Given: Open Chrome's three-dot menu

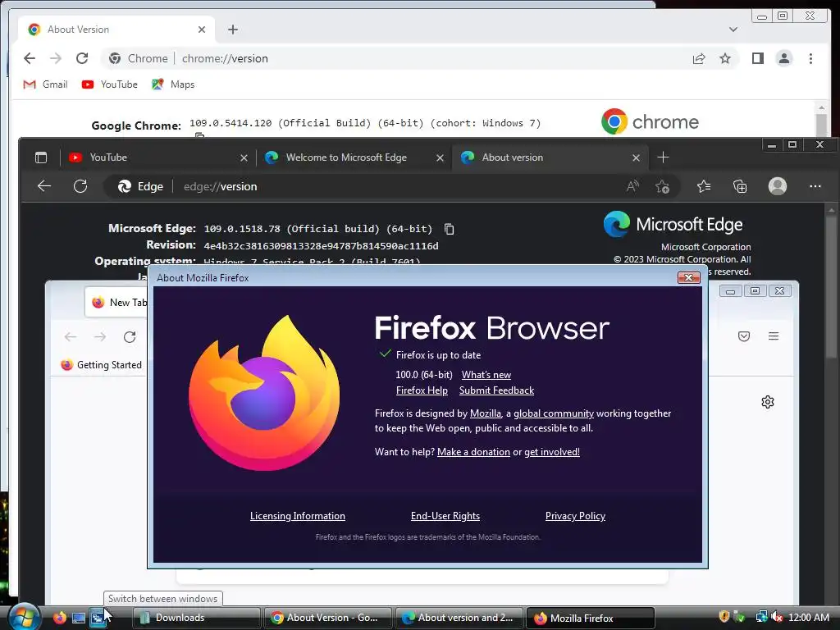Looking at the screenshot, I should point(810,58).
